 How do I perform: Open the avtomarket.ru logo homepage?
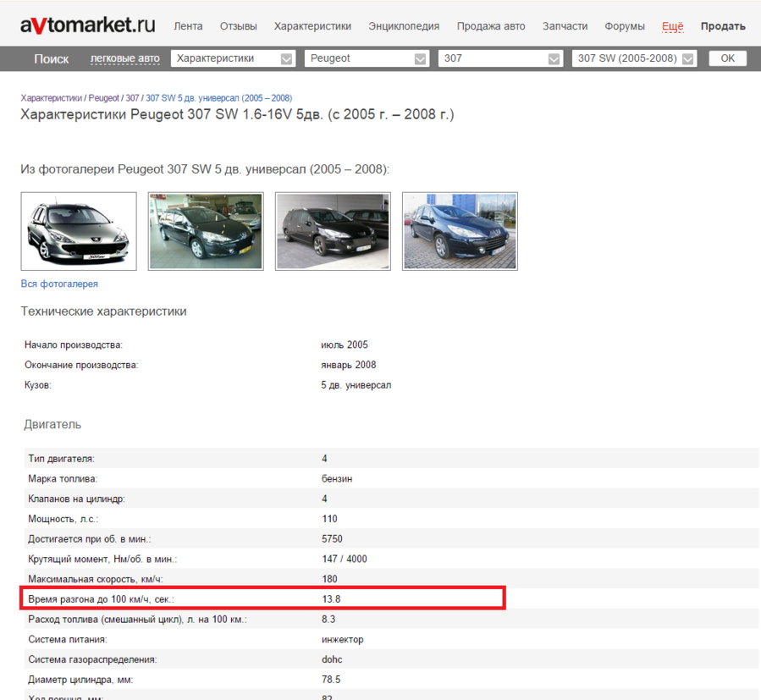[88, 25]
